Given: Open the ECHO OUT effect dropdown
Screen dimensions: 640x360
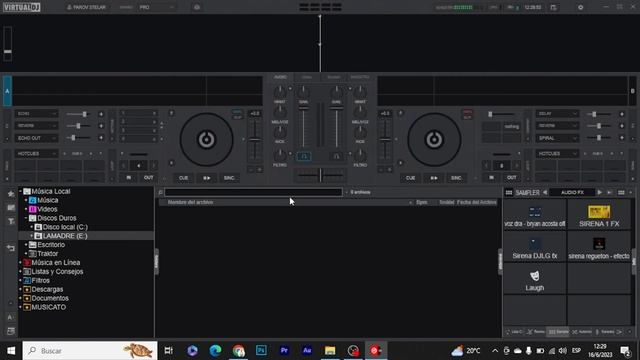Looking at the screenshot, I should click(36, 138).
